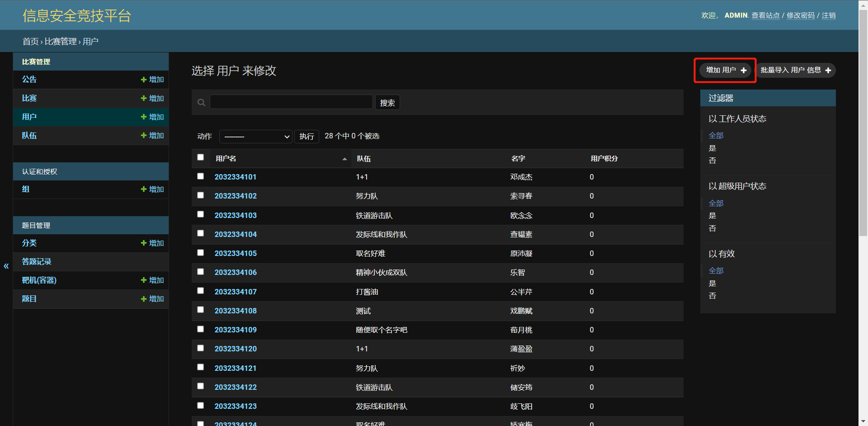Click the 用户名 column sort arrow

[344, 159]
